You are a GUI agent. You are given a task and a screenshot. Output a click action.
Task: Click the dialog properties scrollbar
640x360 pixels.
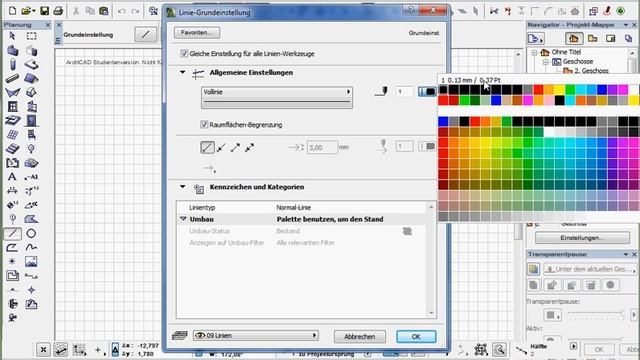click(431, 260)
